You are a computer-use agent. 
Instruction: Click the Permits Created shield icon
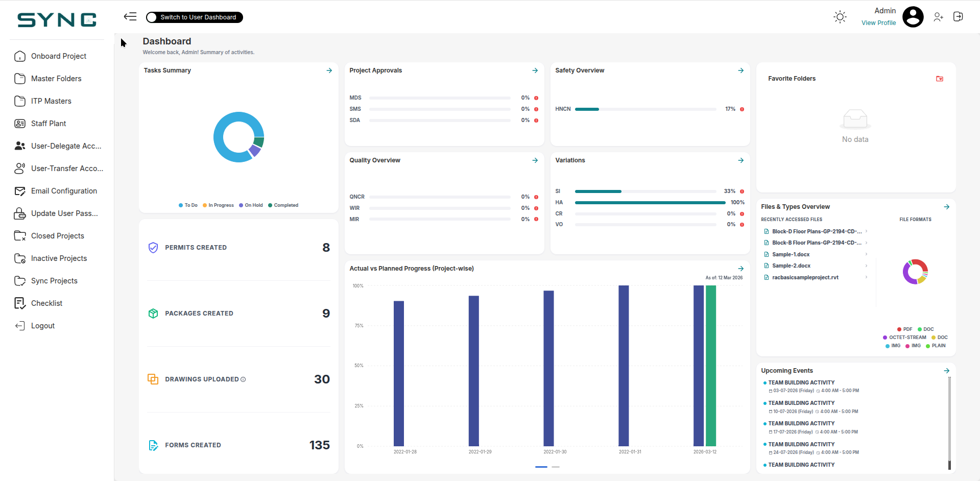click(x=153, y=248)
